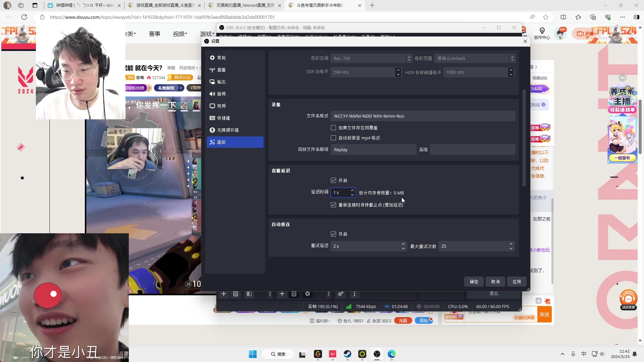Increase 最大重试次数 with the up arrow

(x=511, y=244)
